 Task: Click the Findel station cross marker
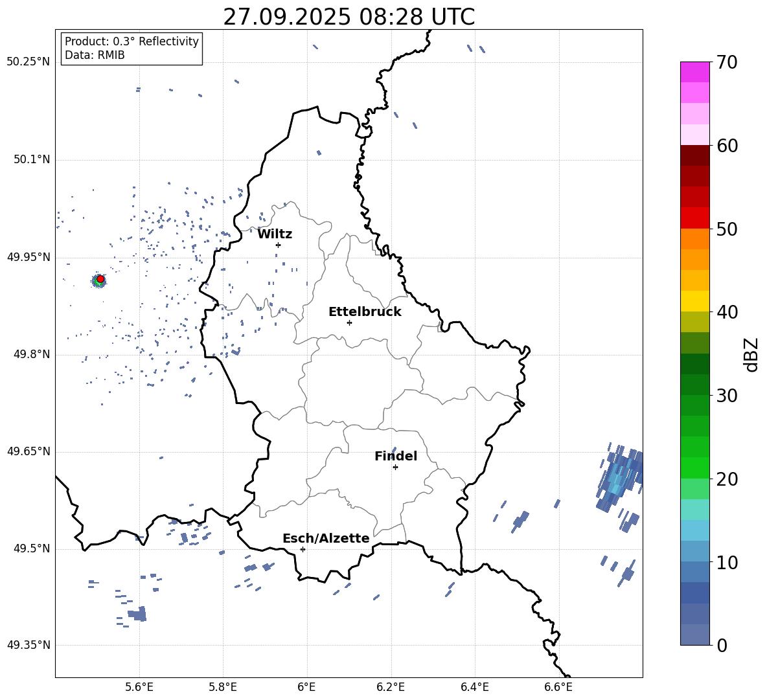pyautogui.click(x=395, y=467)
